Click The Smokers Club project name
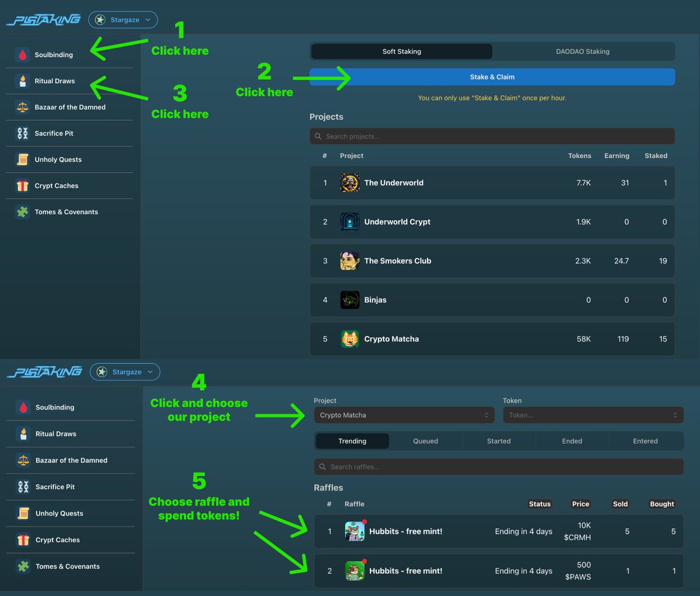 (398, 261)
